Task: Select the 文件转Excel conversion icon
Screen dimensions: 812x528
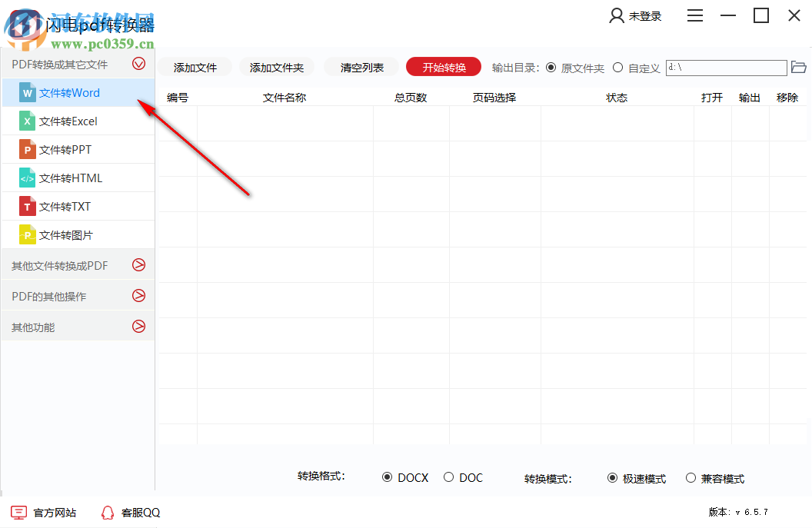Action: click(x=27, y=121)
